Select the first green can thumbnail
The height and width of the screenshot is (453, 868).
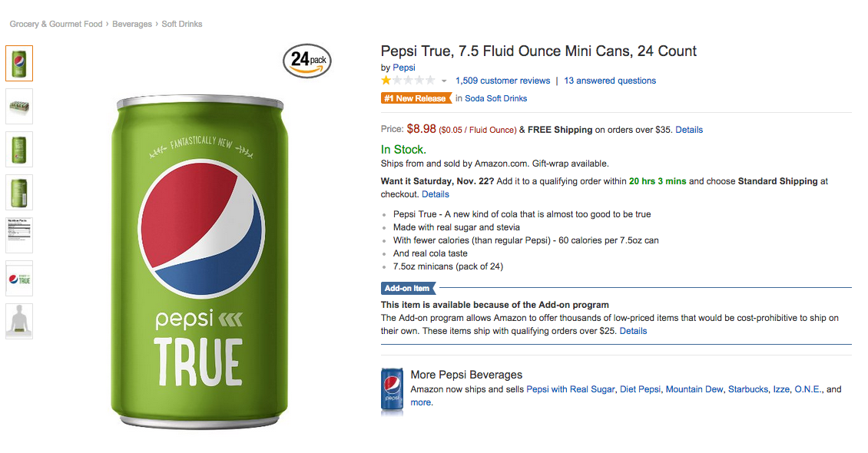19,63
